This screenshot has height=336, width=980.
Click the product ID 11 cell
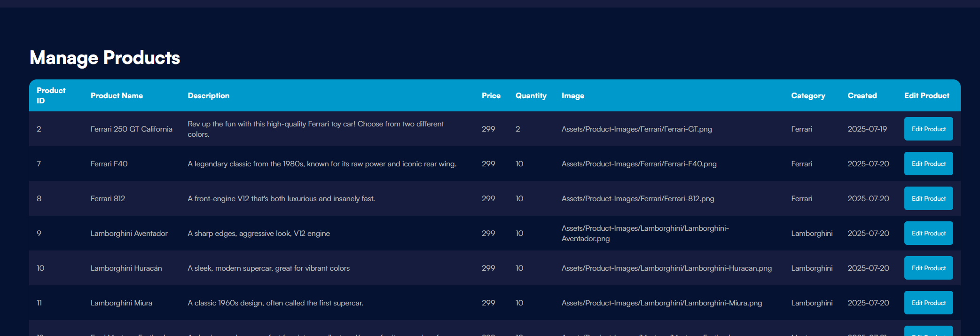(x=39, y=303)
